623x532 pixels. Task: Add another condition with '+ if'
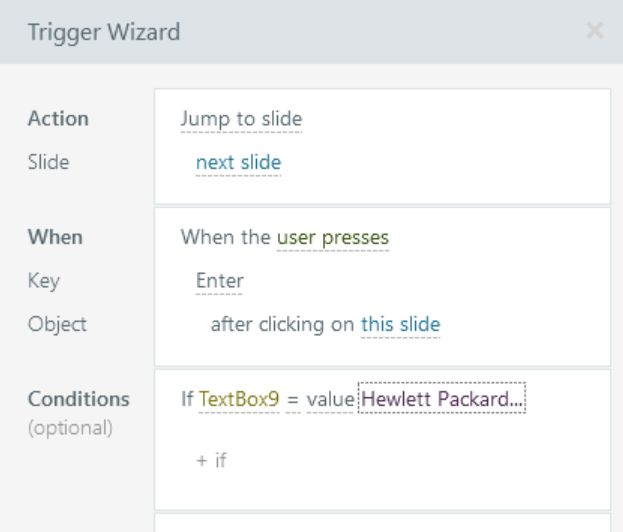[211, 461]
